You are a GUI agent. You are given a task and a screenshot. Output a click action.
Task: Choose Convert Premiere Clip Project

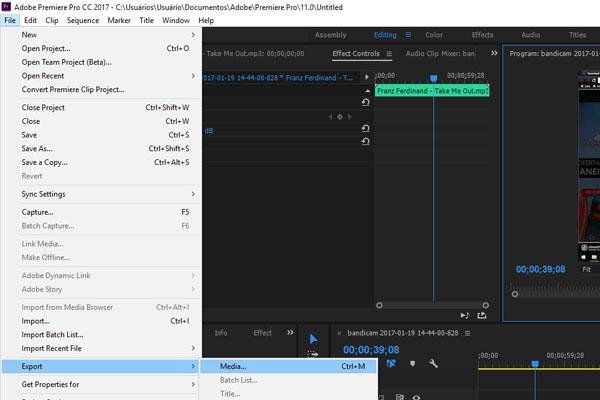tap(101, 90)
